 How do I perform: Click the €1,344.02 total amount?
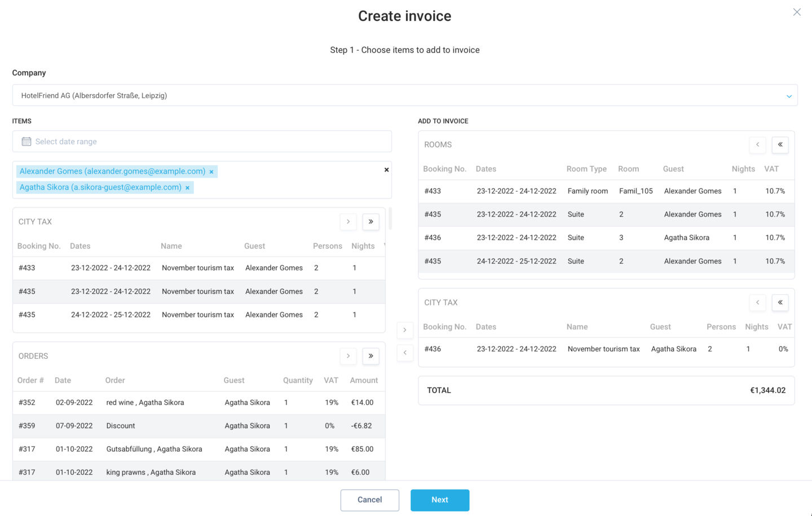767,390
